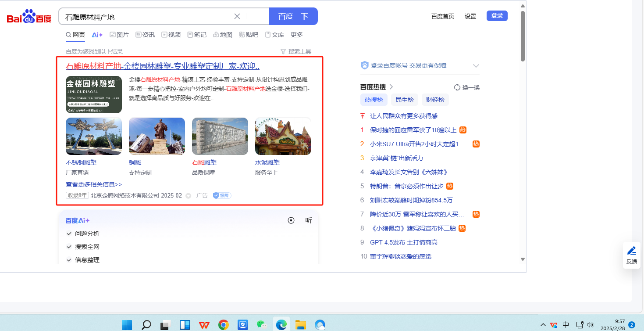Image resolution: width=644 pixels, height=331 pixels.
Task: Click the 换一换 refresh icon for hot searches
Action: point(457,87)
